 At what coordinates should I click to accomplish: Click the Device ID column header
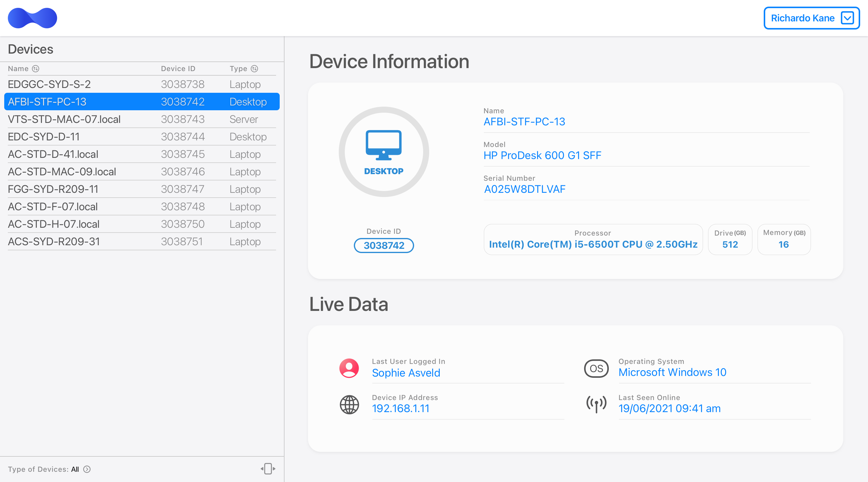coord(178,69)
